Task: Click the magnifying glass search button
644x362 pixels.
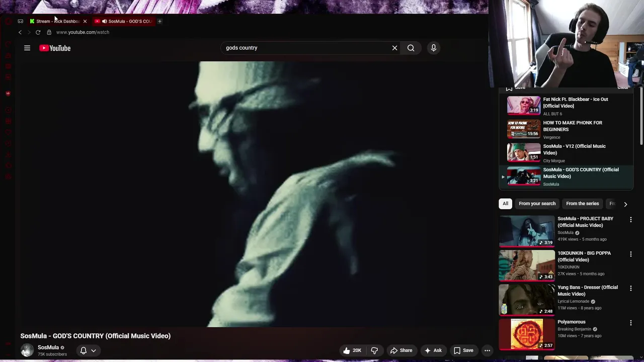Action: point(411,48)
